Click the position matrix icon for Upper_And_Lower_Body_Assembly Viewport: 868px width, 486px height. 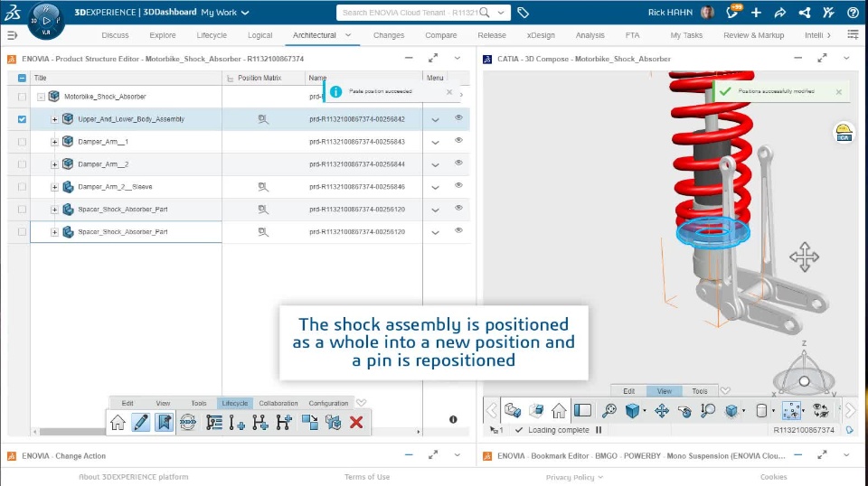point(263,119)
